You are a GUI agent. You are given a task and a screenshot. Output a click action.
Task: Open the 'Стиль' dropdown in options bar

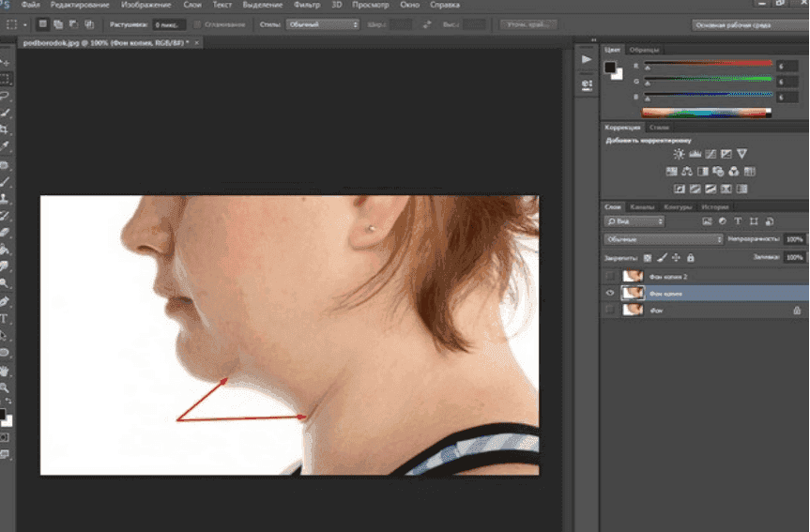click(x=323, y=24)
